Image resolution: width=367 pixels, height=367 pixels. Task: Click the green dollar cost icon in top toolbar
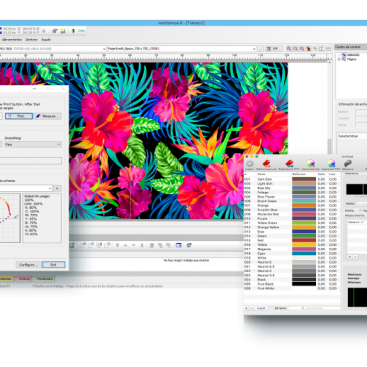pyautogui.click(x=73, y=31)
